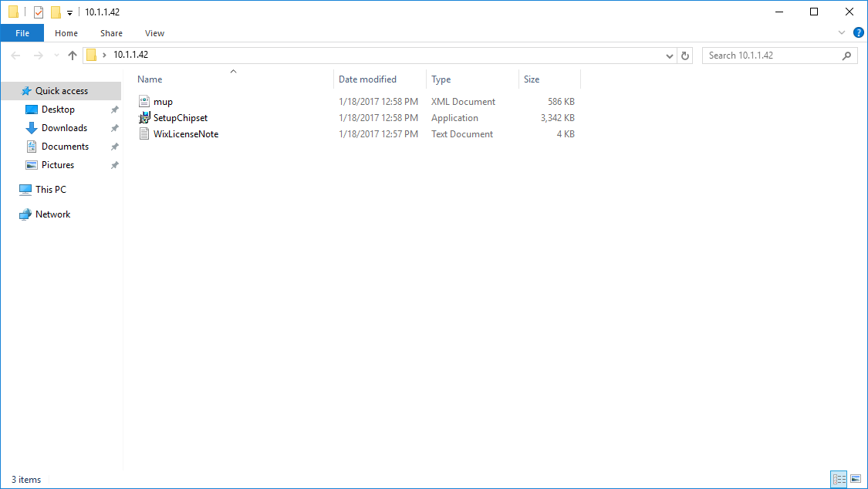Select Quick access in navigation pane

61,91
